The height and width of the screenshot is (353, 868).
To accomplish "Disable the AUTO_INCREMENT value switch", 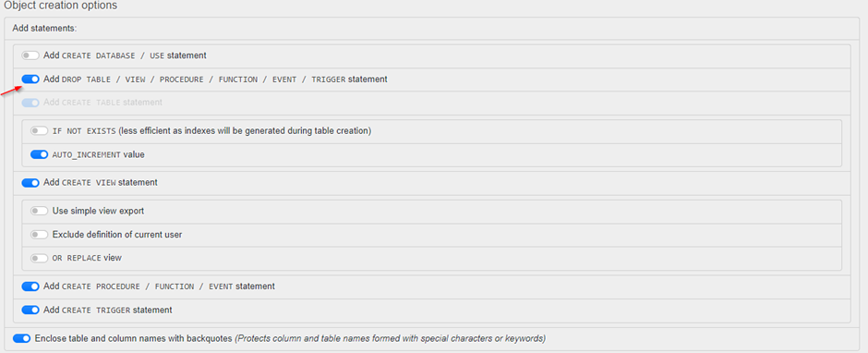I will [x=40, y=154].
